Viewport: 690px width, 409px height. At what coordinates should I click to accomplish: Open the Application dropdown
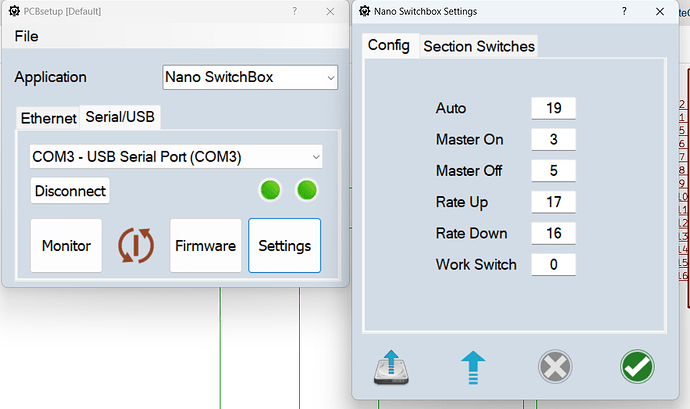[x=250, y=77]
